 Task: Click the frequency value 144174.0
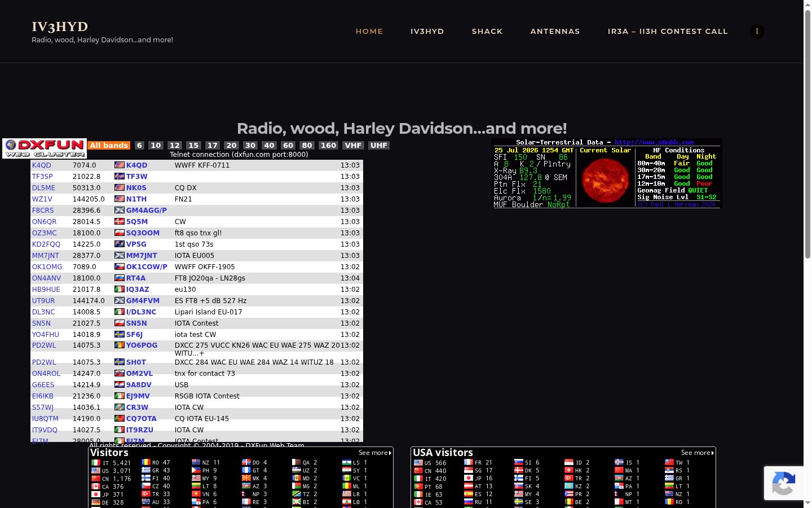(x=89, y=301)
